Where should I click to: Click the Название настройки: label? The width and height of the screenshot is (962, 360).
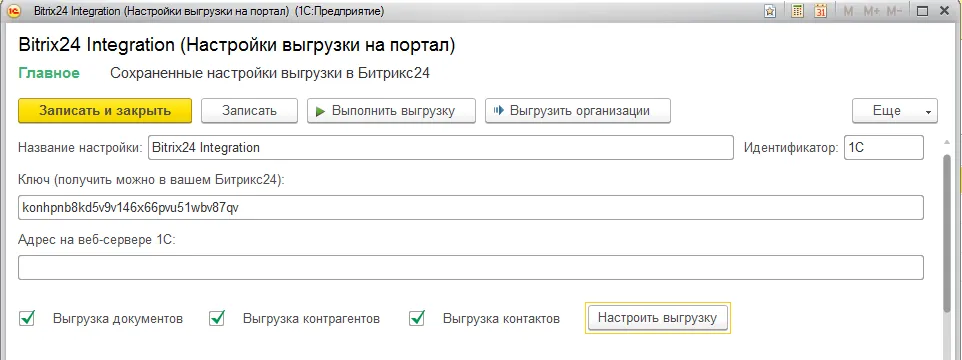tap(80, 148)
